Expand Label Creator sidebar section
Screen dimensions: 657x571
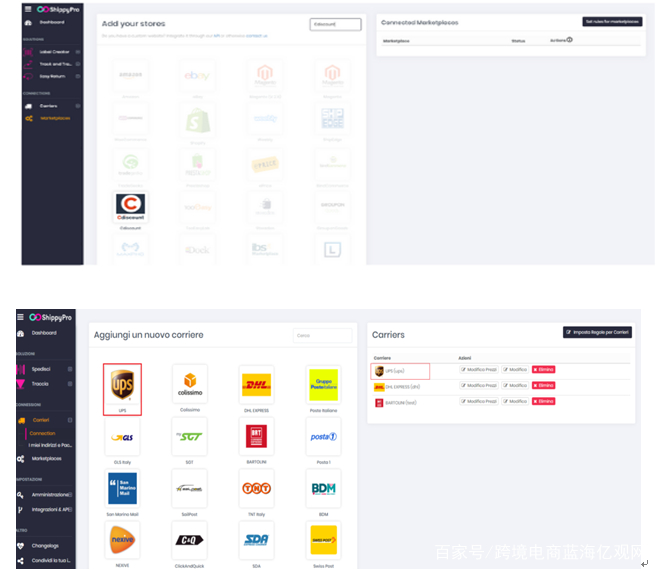point(78,52)
